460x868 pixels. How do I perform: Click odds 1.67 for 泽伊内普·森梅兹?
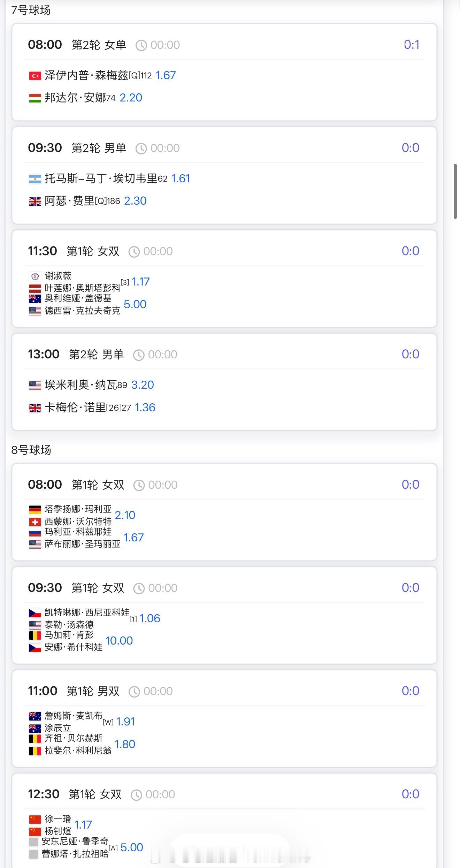pos(166,75)
